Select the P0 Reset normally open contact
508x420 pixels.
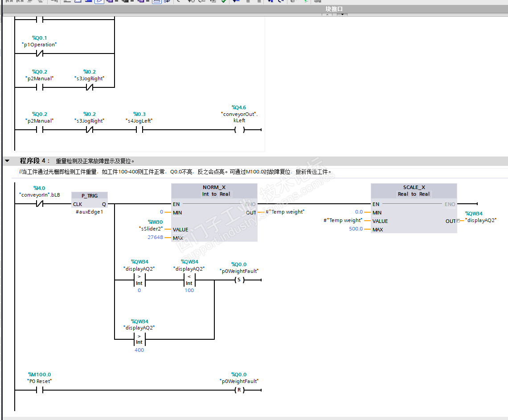[x=40, y=390]
